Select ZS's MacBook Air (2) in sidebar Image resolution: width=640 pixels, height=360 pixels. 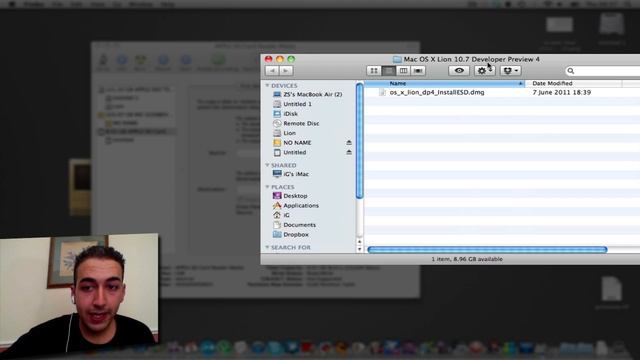click(x=307, y=94)
